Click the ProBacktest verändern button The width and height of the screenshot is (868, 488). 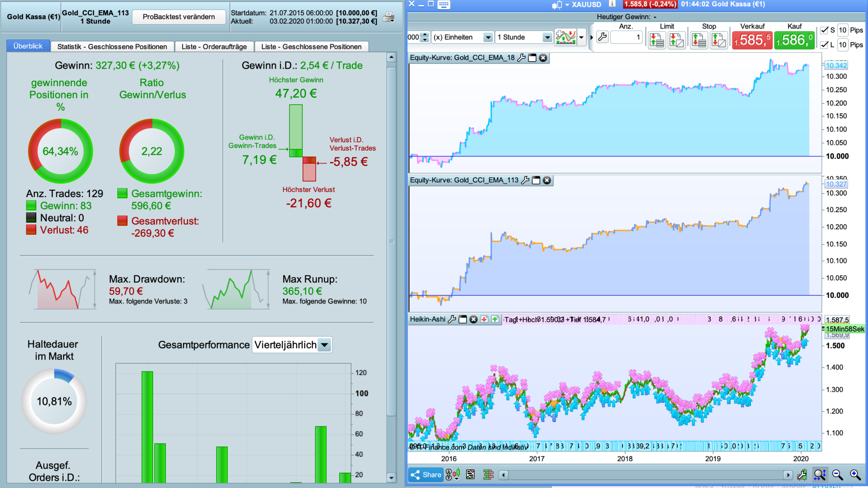[178, 17]
